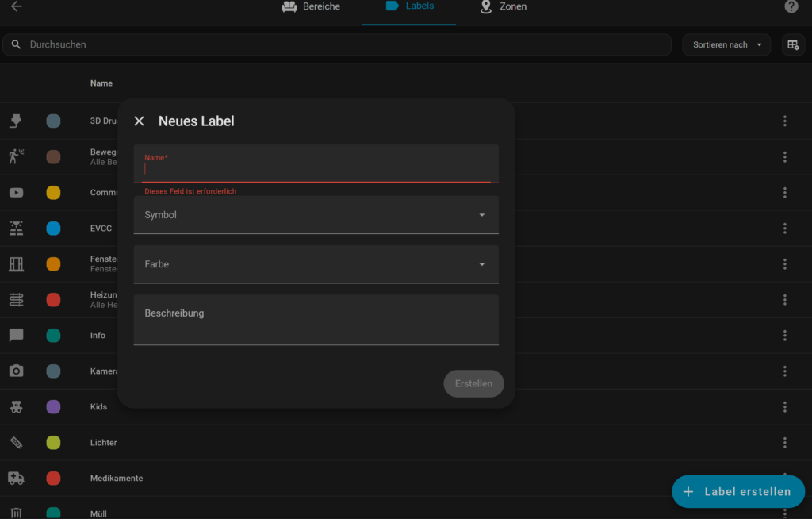Close the Neues Label dialog
812x519 pixels.
point(140,121)
